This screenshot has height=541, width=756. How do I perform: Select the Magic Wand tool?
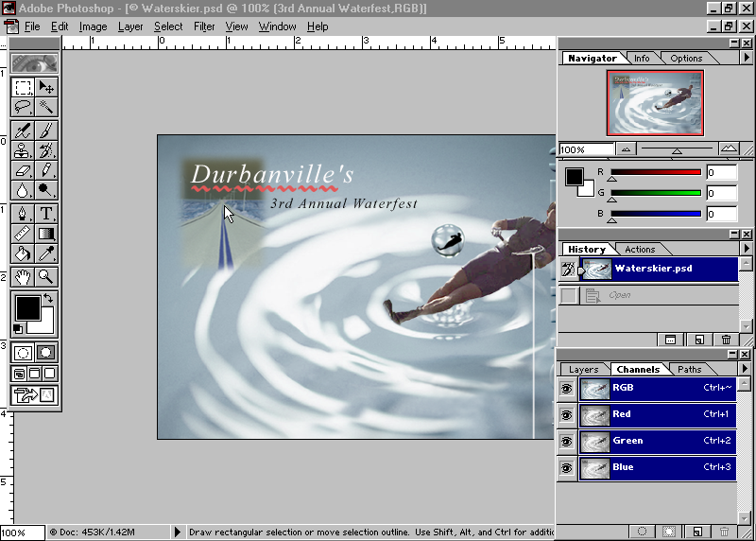(x=46, y=107)
